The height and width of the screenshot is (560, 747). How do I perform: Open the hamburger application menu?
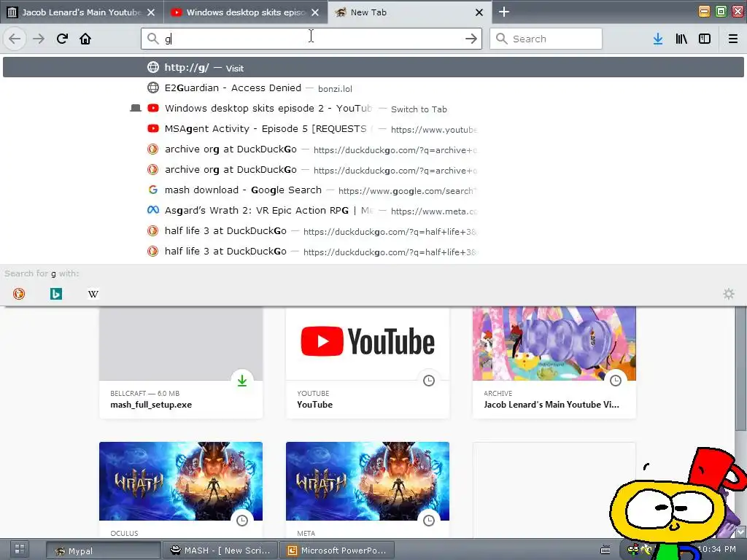pos(733,39)
